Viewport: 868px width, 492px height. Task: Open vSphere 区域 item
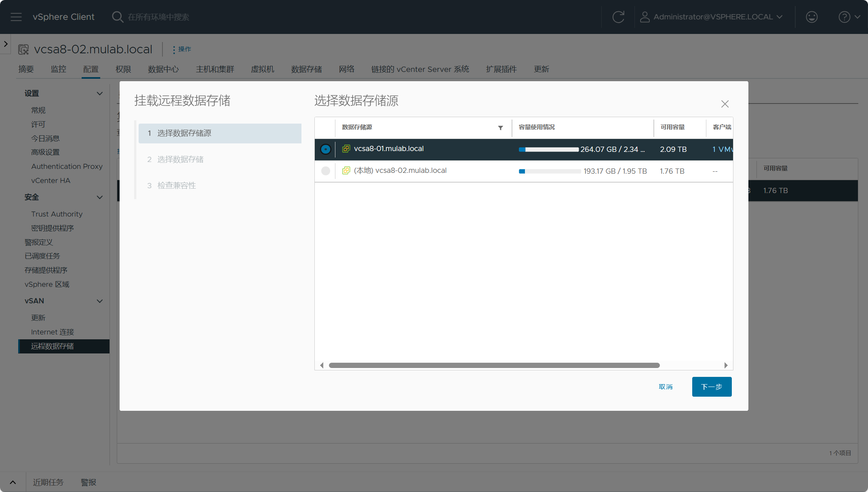[47, 284]
